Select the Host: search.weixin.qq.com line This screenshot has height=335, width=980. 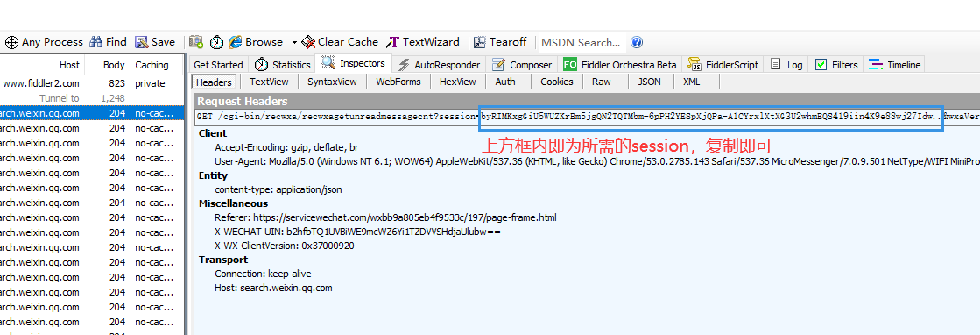(273, 288)
